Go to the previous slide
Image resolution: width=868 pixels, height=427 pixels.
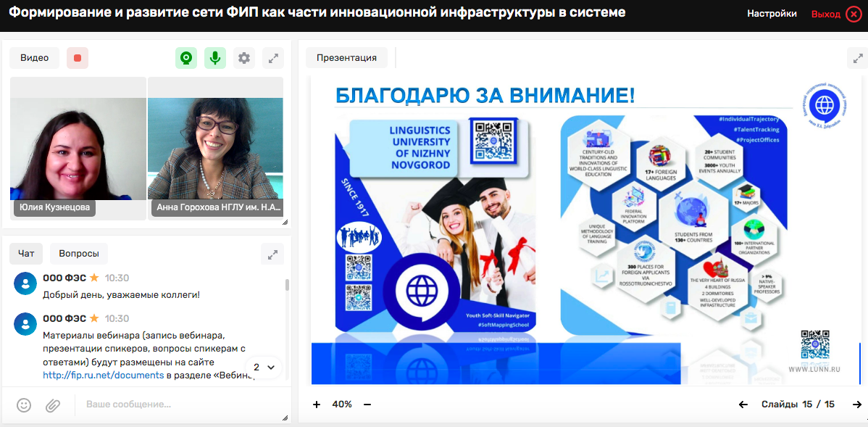pyautogui.click(x=743, y=405)
